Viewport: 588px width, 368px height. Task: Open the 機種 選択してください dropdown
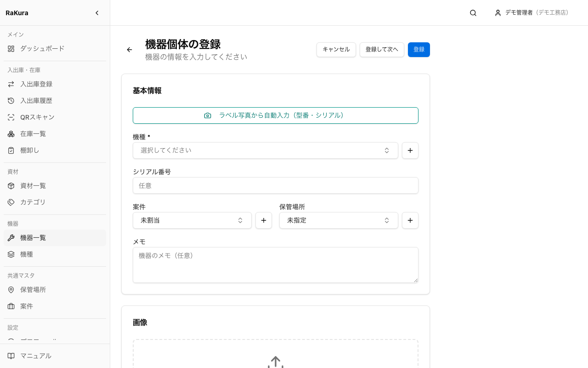pyautogui.click(x=266, y=150)
